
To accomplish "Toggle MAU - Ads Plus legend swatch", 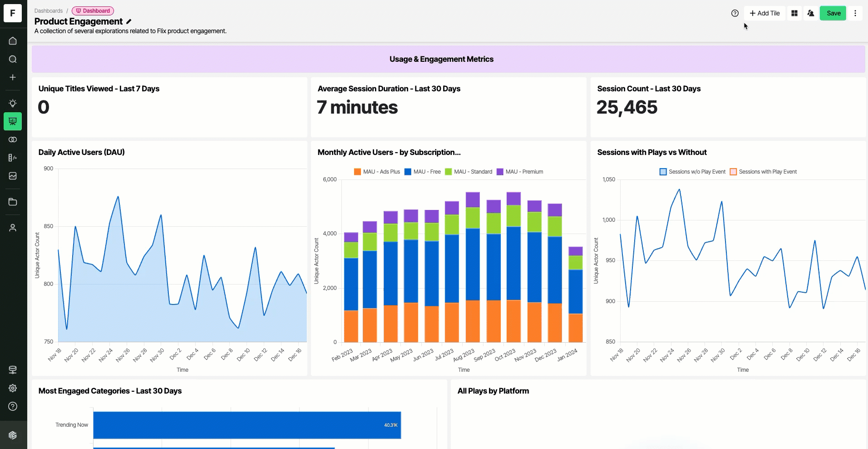I will tap(357, 172).
